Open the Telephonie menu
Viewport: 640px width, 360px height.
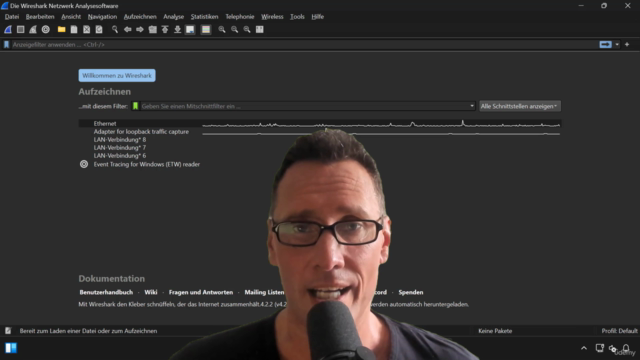(x=240, y=17)
